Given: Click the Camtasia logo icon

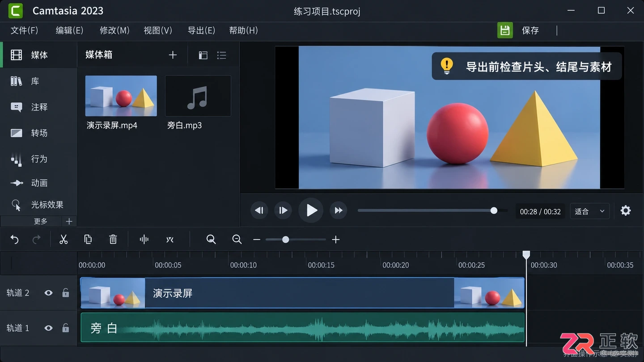Looking at the screenshot, I should pyautogui.click(x=15, y=11).
